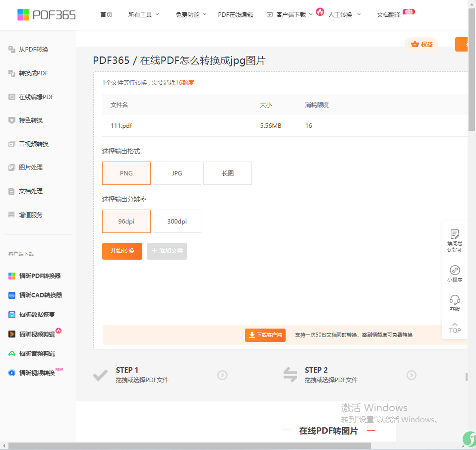Click the PDF365 logo
Image resolution: width=476 pixels, height=450 pixels.
[47, 14]
